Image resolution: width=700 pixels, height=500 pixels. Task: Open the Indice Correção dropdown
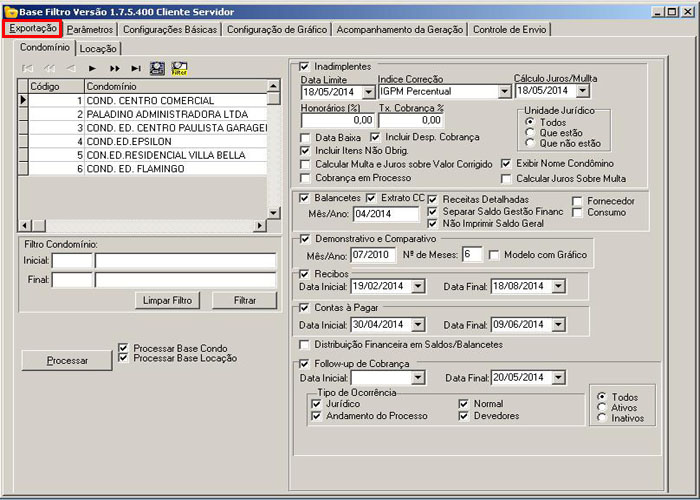coord(504,92)
